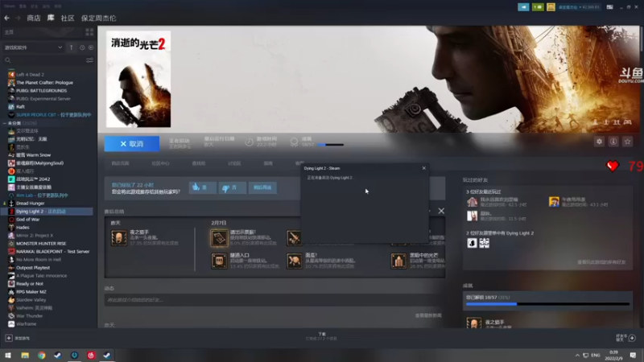Viewport: 644px width, 362px height.
Task: Open the 商店 store tab
Action: point(34,18)
